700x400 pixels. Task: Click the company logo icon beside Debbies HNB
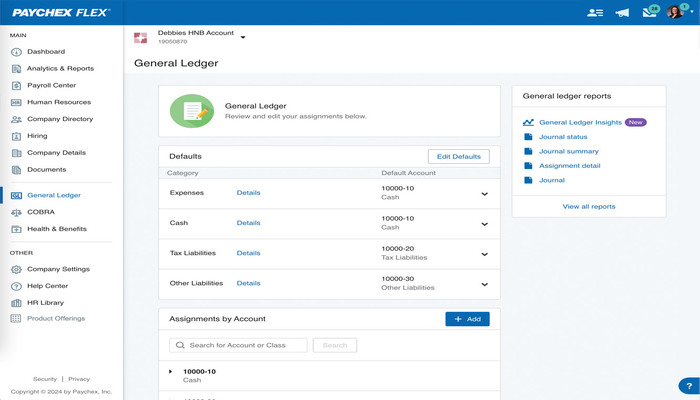click(x=141, y=37)
